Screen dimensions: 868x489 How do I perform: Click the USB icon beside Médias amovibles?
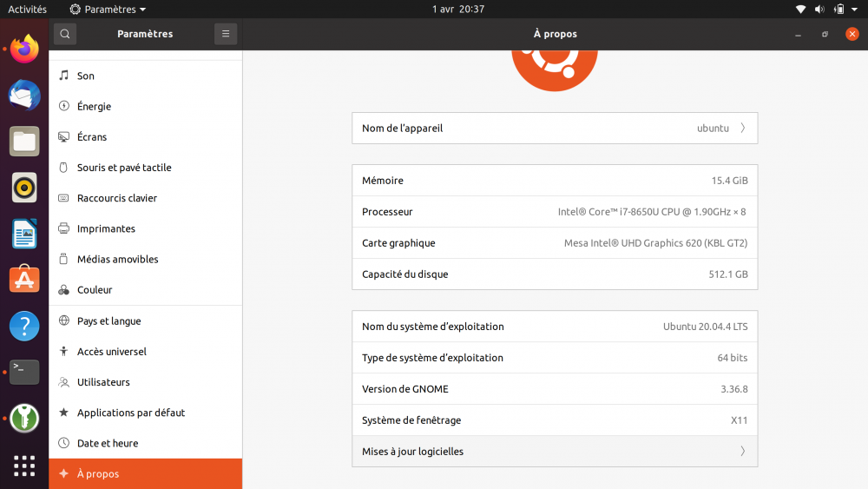tap(63, 259)
